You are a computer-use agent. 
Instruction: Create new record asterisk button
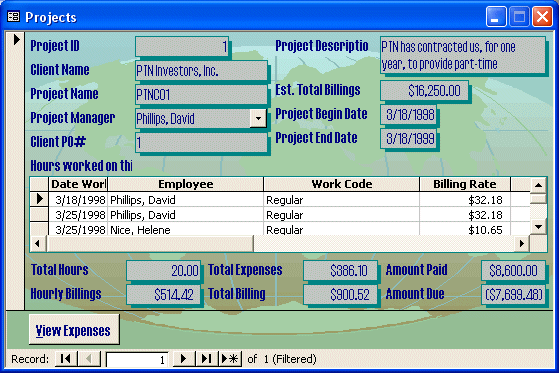230,358
